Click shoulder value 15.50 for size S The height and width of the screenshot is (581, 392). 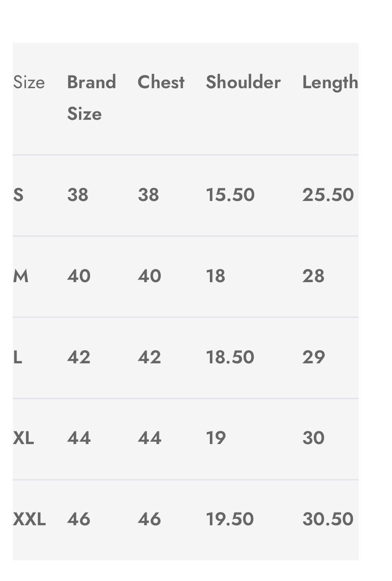(x=230, y=195)
